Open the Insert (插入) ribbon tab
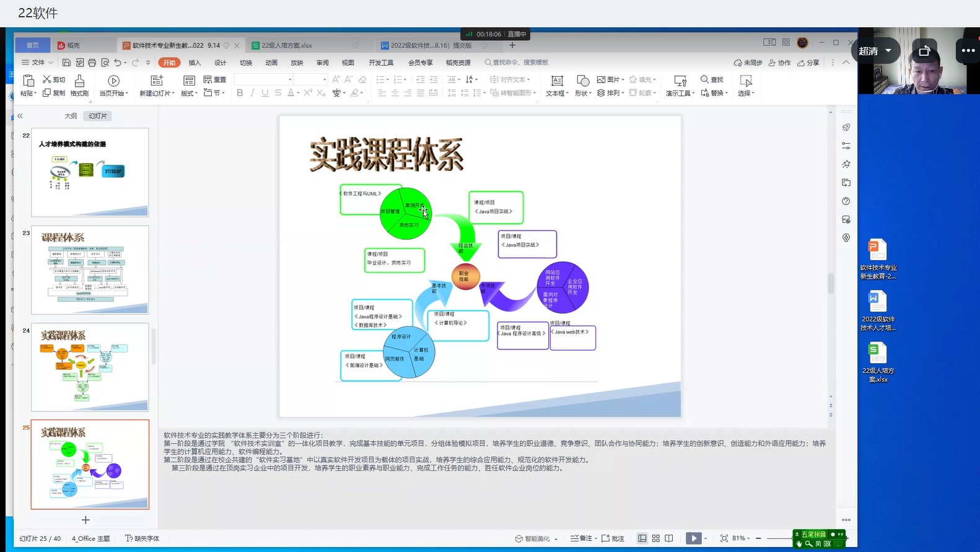Image resolution: width=980 pixels, height=552 pixels. [x=195, y=63]
